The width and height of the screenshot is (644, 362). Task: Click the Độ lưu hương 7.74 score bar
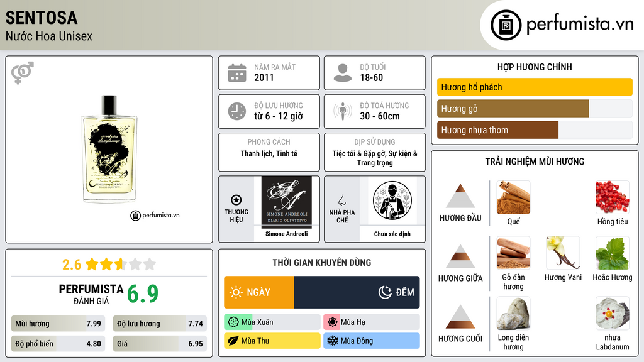(160, 324)
